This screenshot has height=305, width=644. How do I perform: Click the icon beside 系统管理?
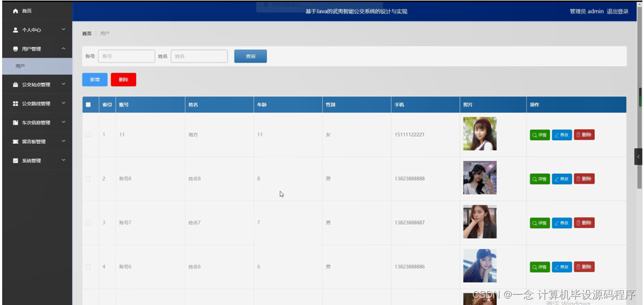16,161
